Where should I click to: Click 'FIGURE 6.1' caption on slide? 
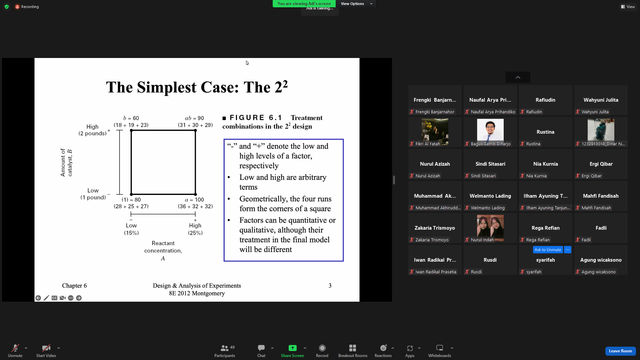click(256, 118)
